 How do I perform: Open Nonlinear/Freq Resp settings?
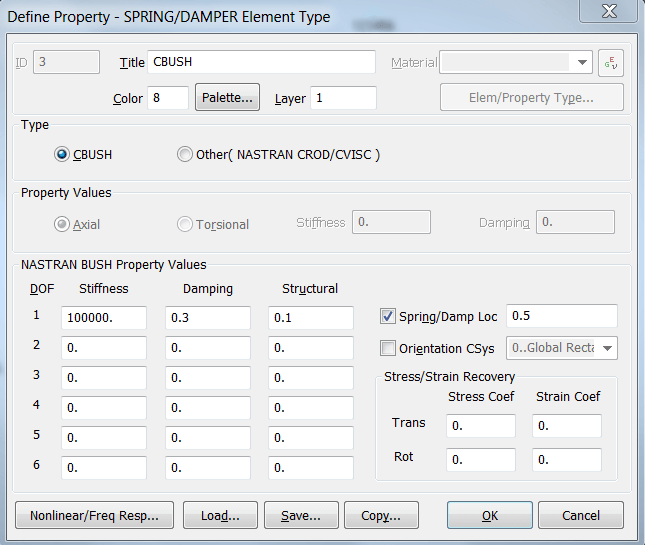tap(94, 515)
